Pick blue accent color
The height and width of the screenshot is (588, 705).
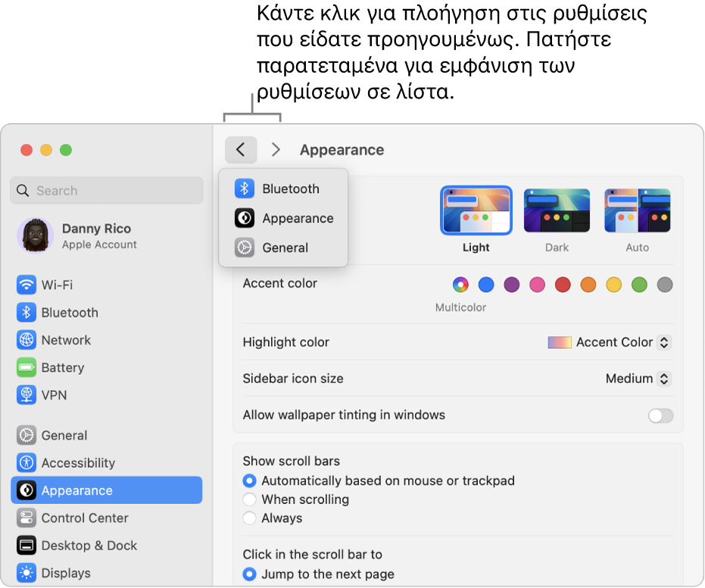click(x=486, y=285)
